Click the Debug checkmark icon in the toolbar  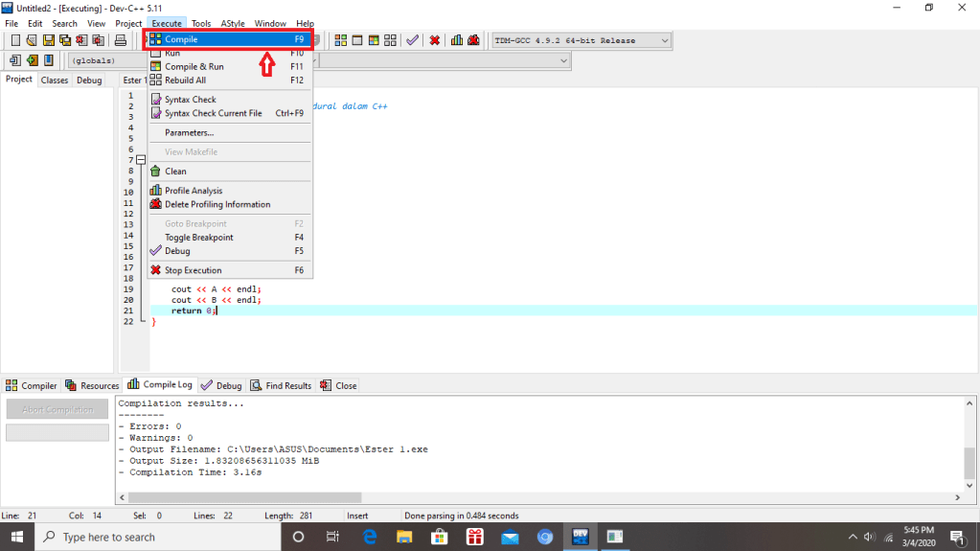tap(412, 40)
